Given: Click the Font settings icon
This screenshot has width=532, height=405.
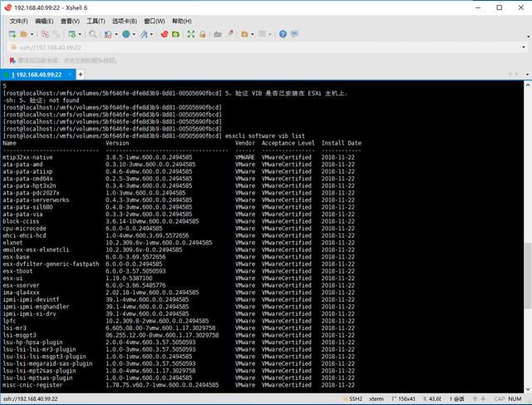Looking at the screenshot, I should 144,34.
